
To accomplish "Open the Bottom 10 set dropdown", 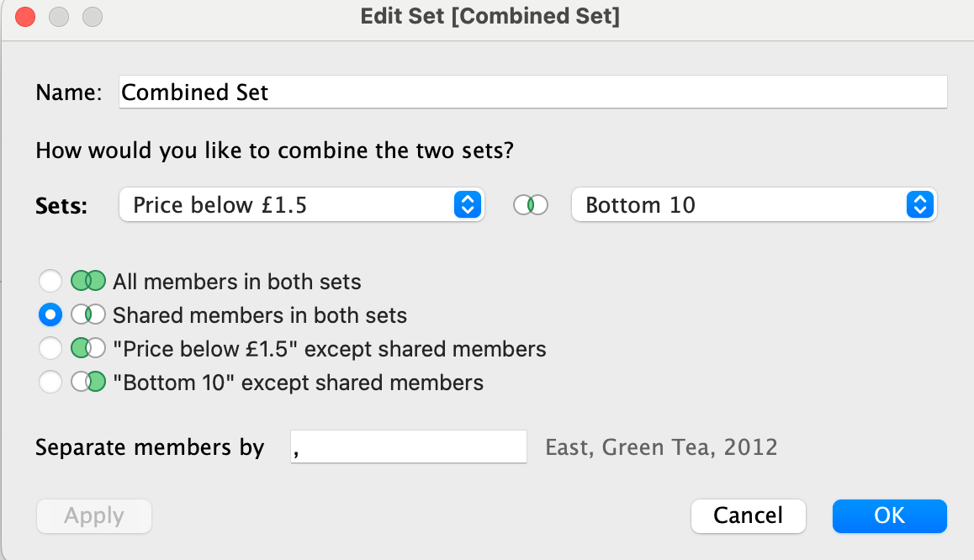I will (x=754, y=205).
